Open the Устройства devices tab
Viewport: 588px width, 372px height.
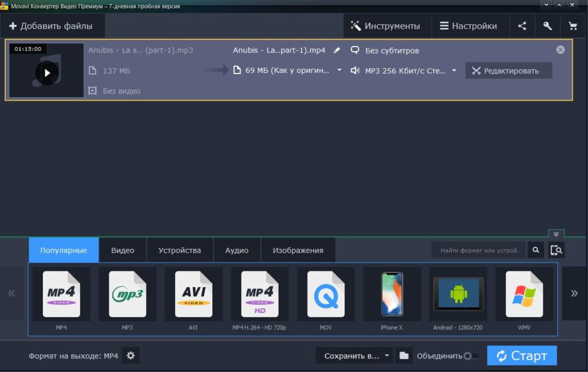click(179, 250)
